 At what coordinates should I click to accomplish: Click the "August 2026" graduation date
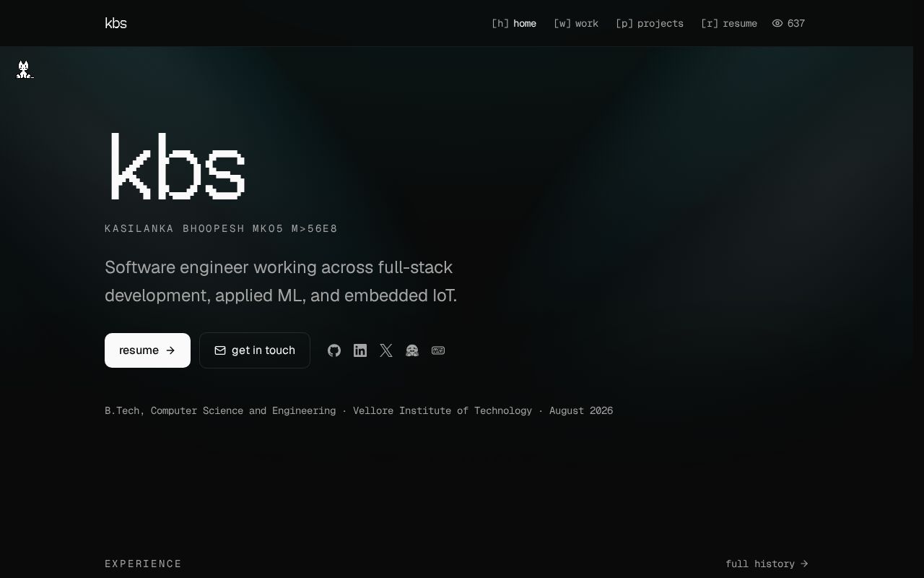(581, 410)
